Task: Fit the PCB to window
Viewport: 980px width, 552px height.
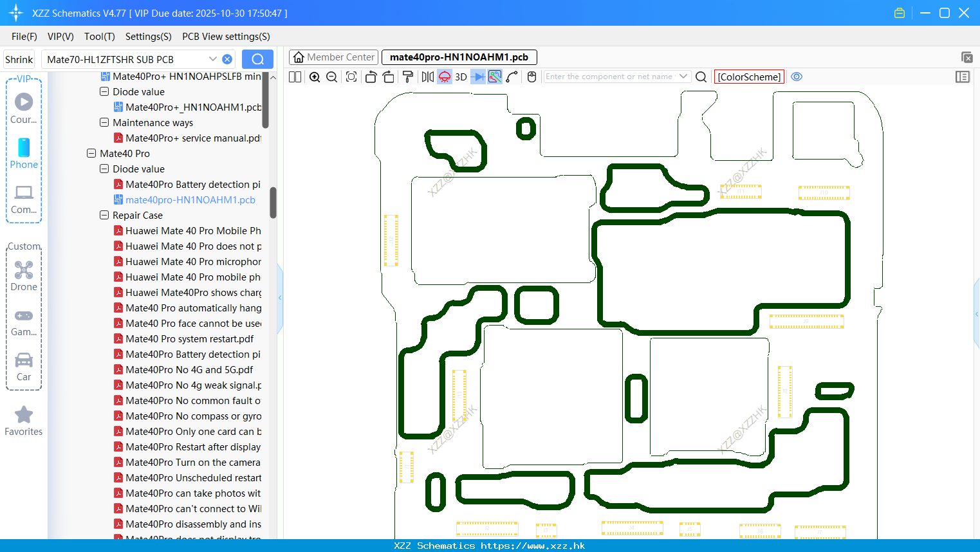Action: (351, 77)
